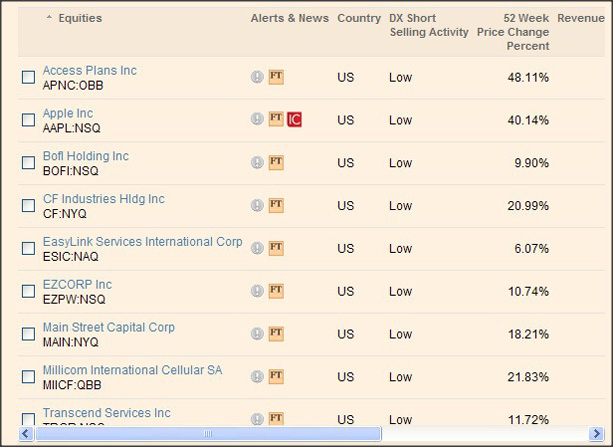Open Main Street Capital Corp link

tap(109, 327)
